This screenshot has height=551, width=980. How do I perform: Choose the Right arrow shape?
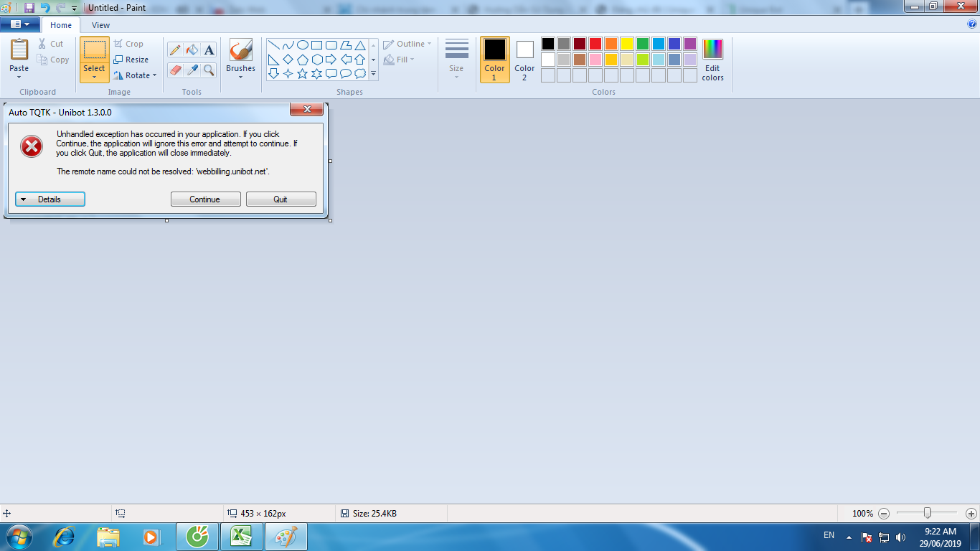[331, 60]
